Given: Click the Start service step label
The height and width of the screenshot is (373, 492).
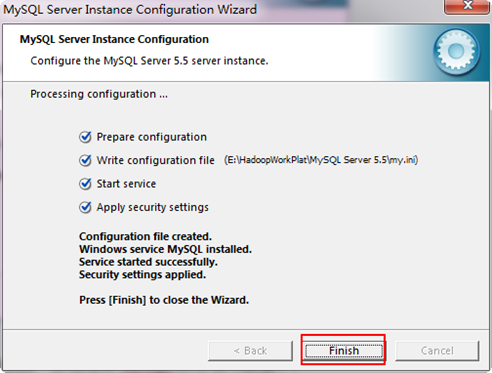Looking at the screenshot, I should pyautogui.click(x=126, y=184).
